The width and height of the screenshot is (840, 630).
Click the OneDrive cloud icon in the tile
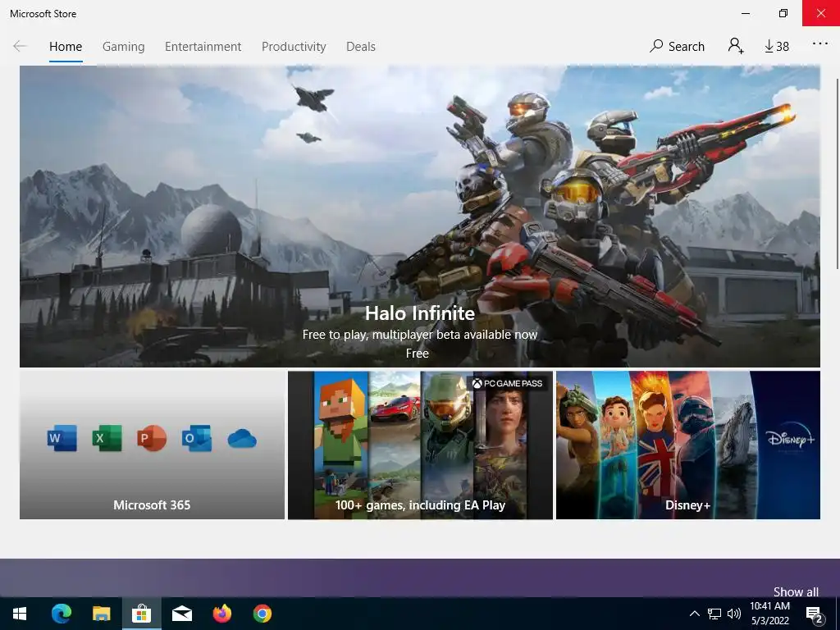coord(242,439)
